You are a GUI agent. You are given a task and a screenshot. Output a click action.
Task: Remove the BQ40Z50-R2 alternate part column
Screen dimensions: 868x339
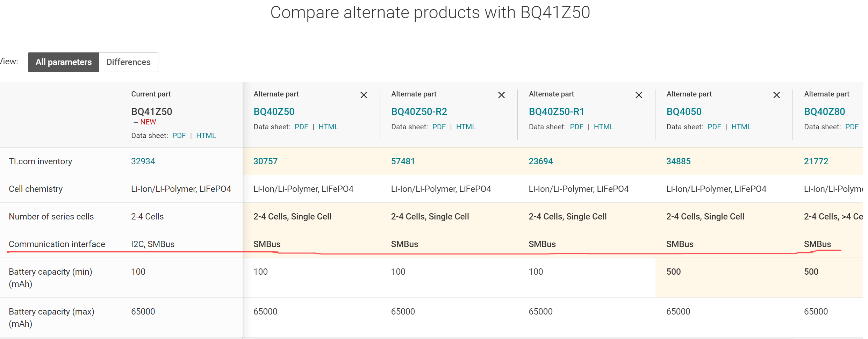pos(501,95)
